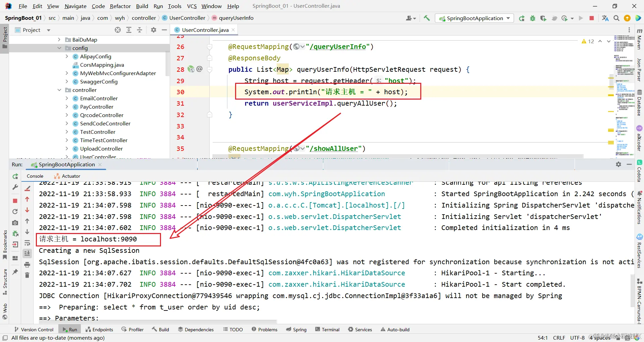The width and height of the screenshot is (644, 342).
Task: Open the user account dropdown in the toolbar
Action: 411,18
